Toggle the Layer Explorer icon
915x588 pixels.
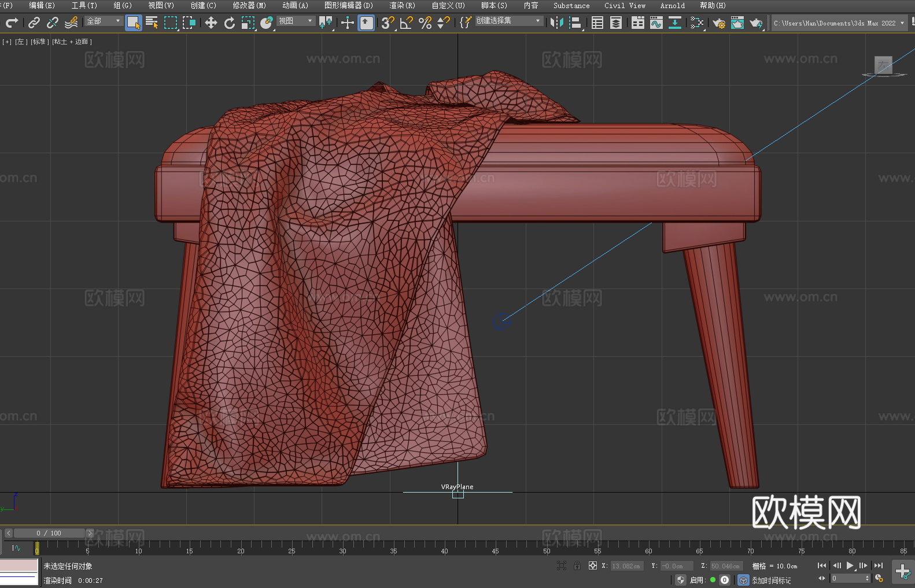(616, 23)
